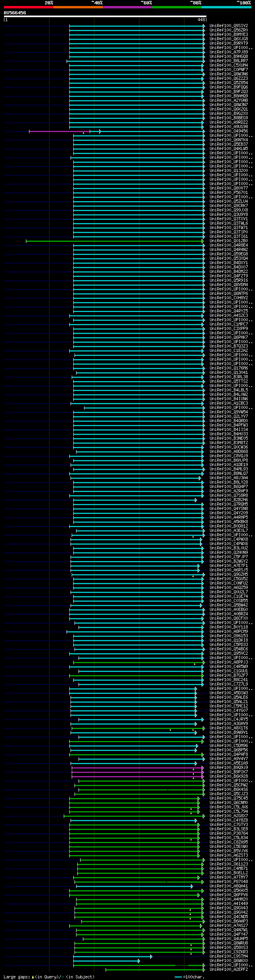The image size is (255, 980).
Task: Open hit UniRef100_Q9SIV2
Action: (x=229, y=26)
